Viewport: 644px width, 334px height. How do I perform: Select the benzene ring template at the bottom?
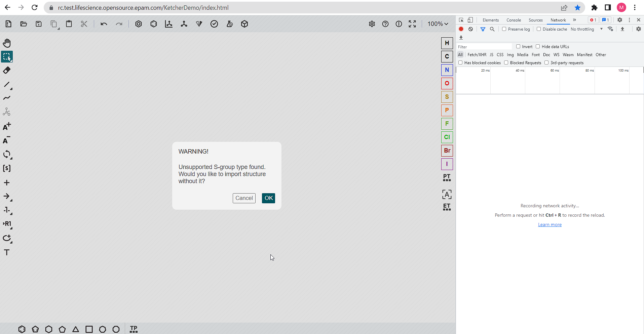(x=22, y=329)
